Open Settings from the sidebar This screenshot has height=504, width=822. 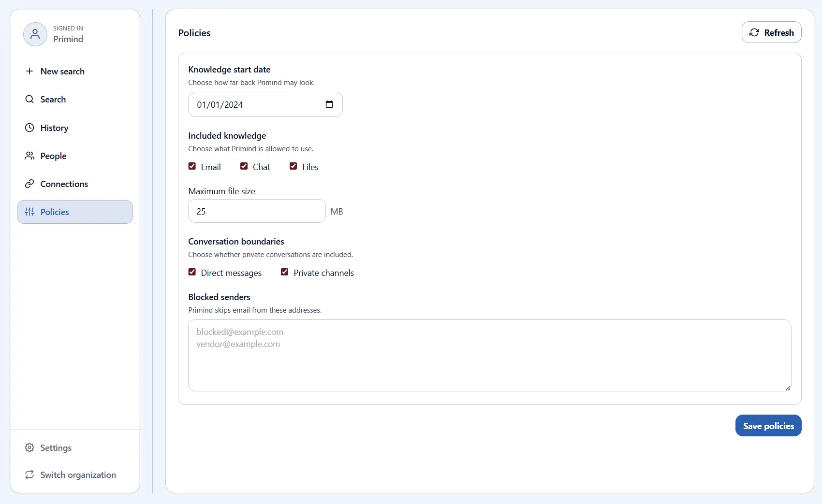click(75, 448)
